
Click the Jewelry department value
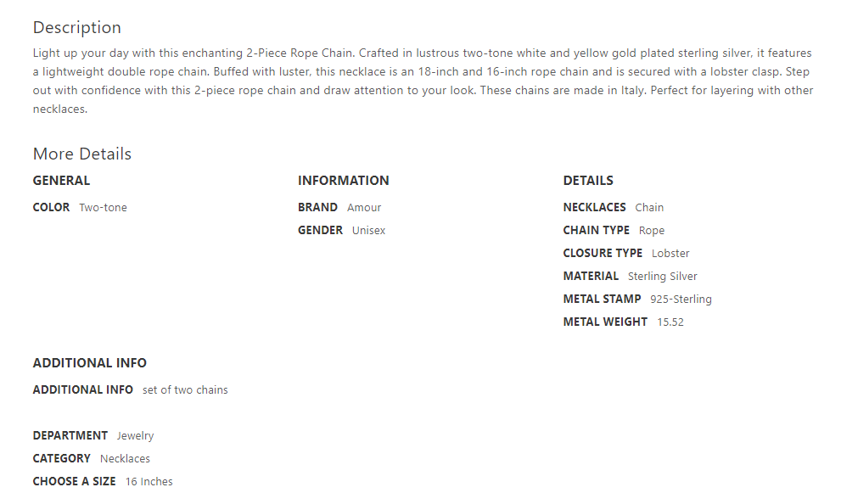point(136,436)
